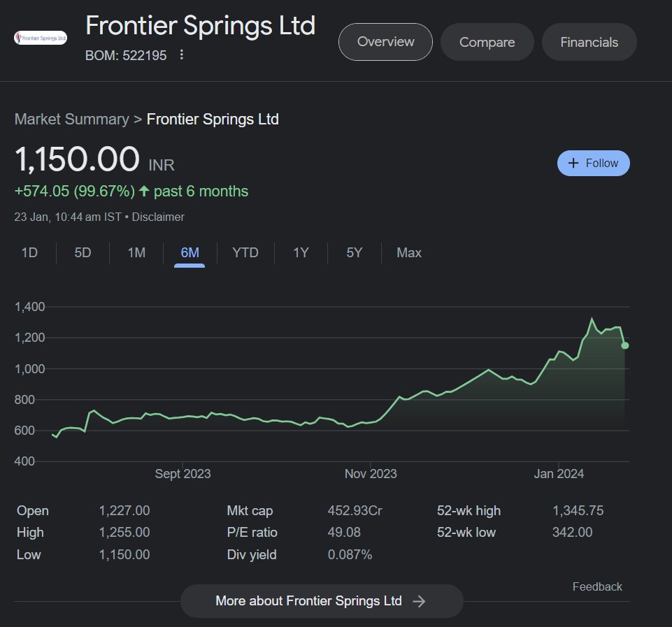The image size is (672, 627).
Task: Click the BOM: 522195 ticker text
Action: [x=126, y=56]
